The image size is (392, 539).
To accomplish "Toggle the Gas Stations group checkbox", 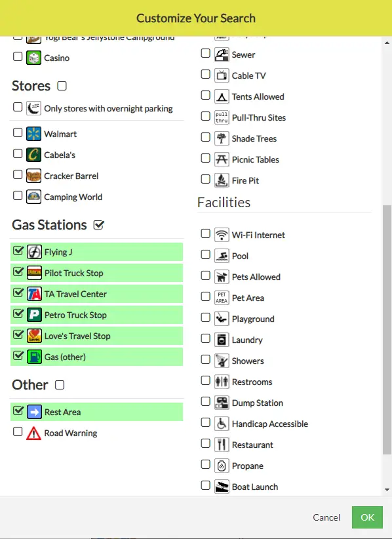I will (98, 225).
